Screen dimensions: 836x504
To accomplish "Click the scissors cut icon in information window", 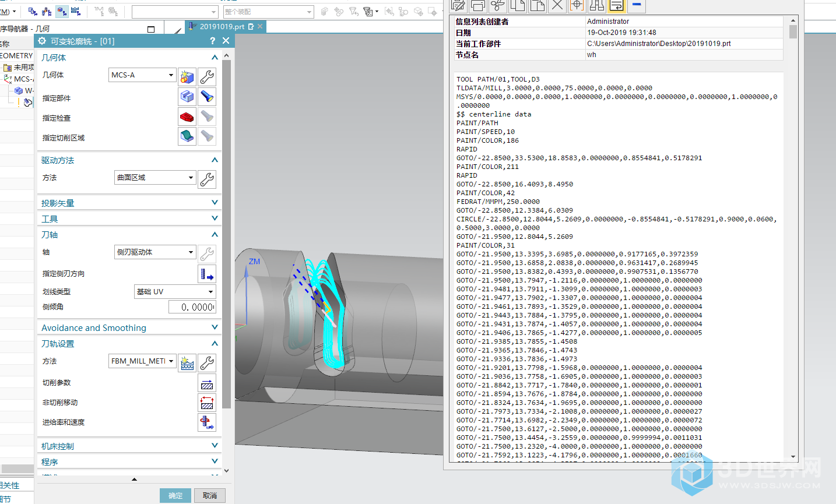I will [x=498, y=5].
